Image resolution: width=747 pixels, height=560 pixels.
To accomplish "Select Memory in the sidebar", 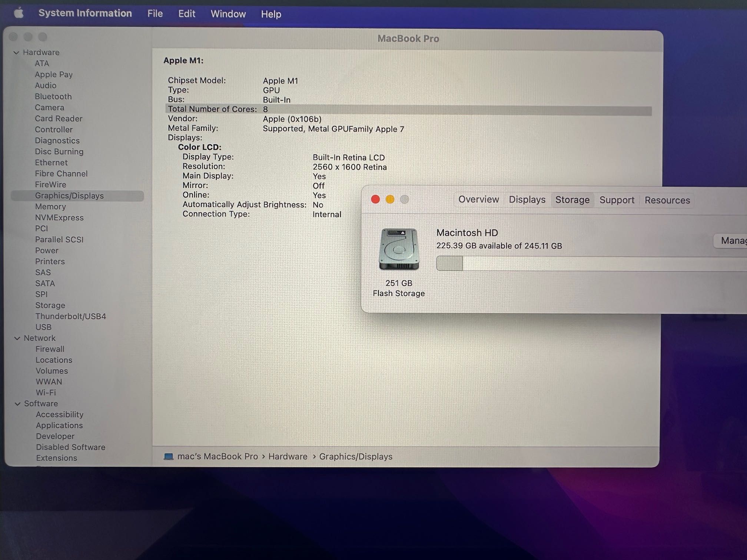I will (x=50, y=207).
